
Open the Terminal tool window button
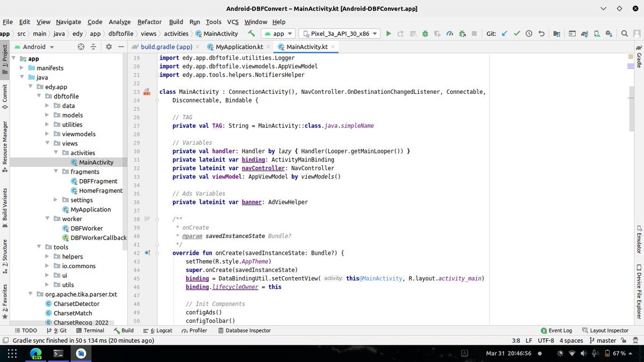(x=90, y=330)
